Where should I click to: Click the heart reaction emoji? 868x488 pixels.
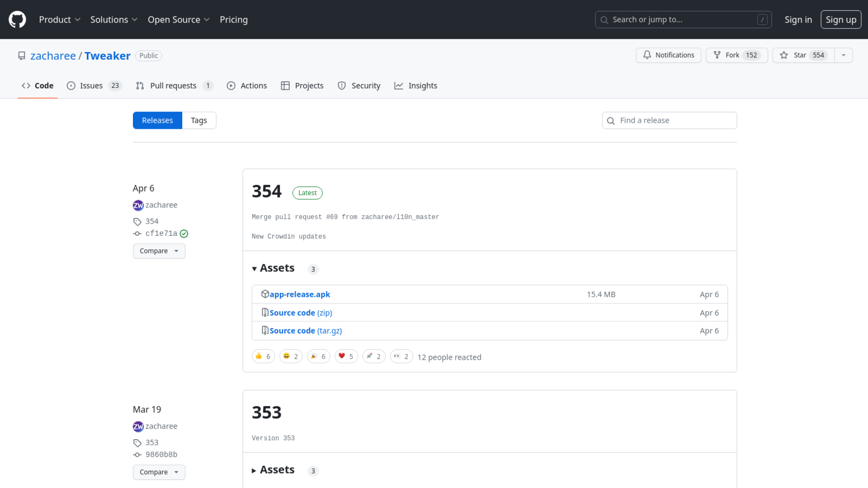point(346,357)
